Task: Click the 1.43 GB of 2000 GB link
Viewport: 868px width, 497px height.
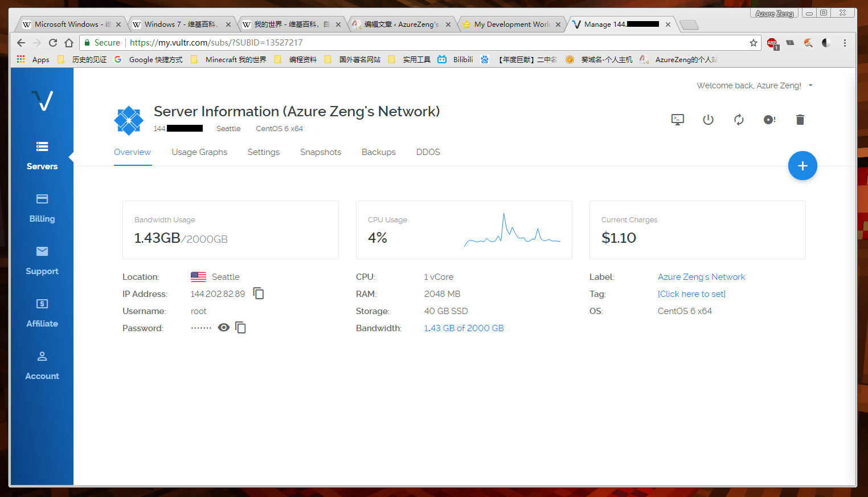Action: [464, 328]
